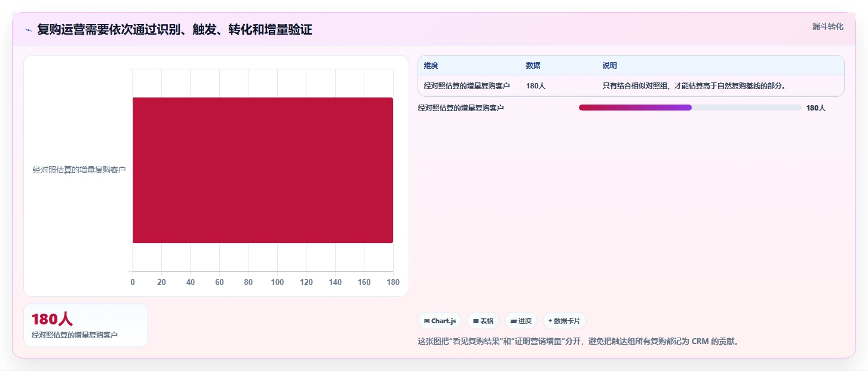The width and height of the screenshot is (868, 371).
Task: Select the 表格 chip
Action: pos(483,321)
